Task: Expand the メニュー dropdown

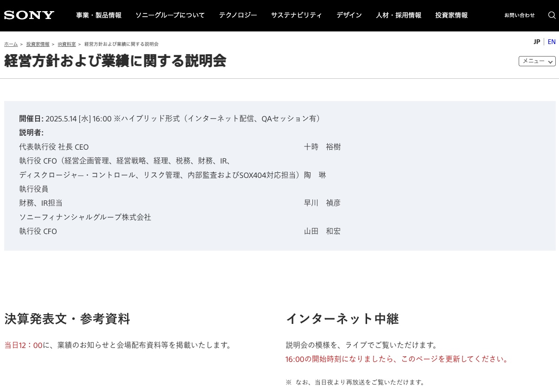Action: pyautogui.click(x=537, y=61)
